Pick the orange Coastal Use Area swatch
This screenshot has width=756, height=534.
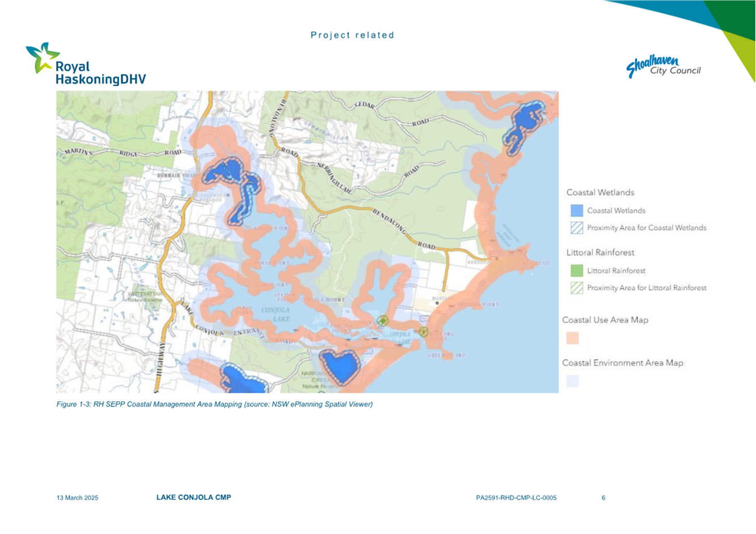(572, 338)
